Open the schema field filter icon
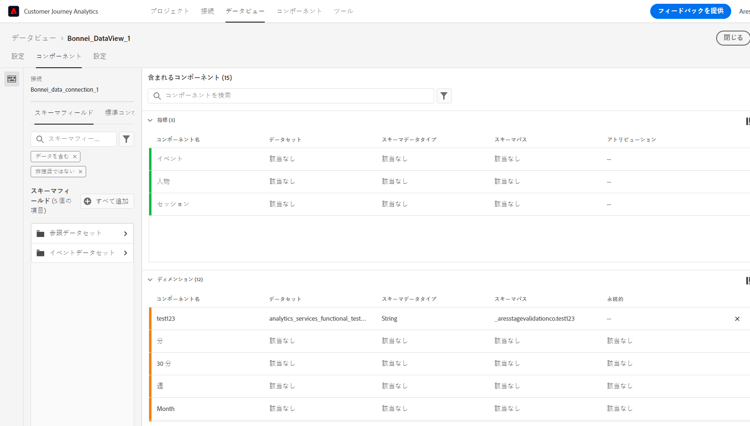This screenshot has height=426, width=750. (x=126, y=139)
